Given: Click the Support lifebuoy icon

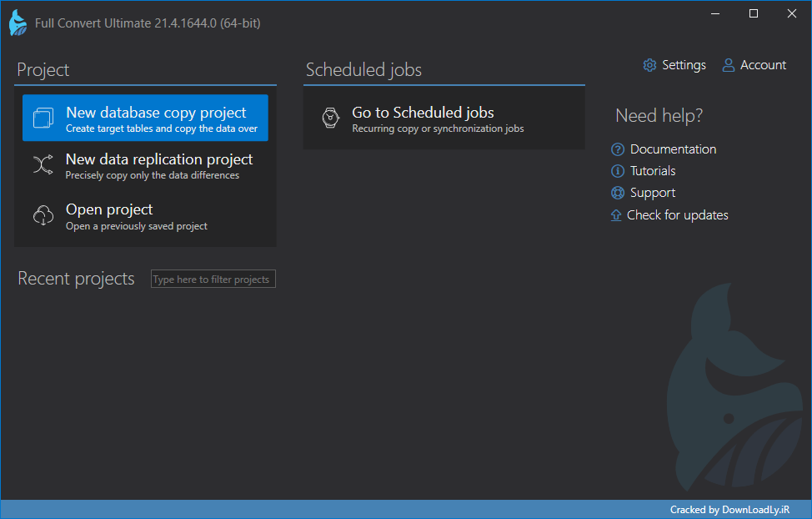Looking at the screenshot, I should pos(618,193).
